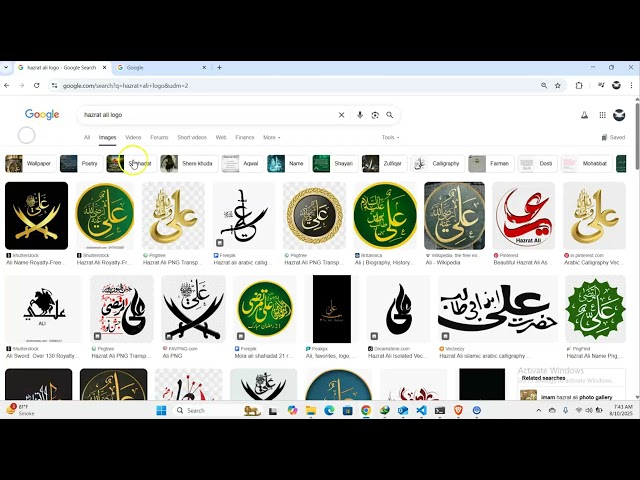
Task: Open the tab search dropdown arrow
Action: coord(6,67)
